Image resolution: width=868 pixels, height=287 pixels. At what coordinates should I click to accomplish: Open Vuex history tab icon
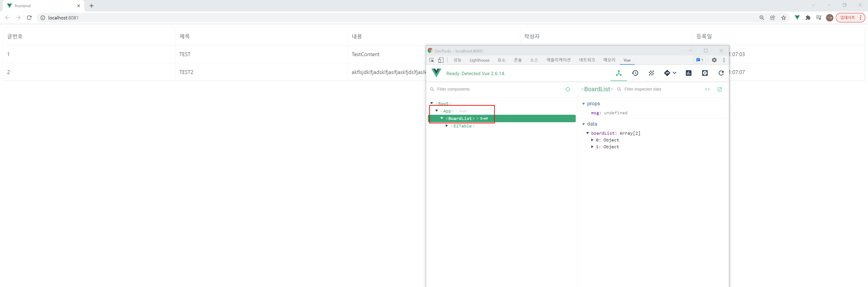point(635,73)
